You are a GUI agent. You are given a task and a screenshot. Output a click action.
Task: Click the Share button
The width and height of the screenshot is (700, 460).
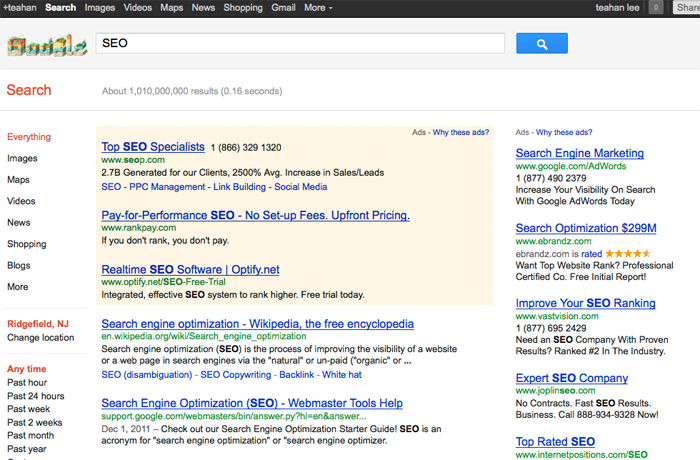point(687,8)
